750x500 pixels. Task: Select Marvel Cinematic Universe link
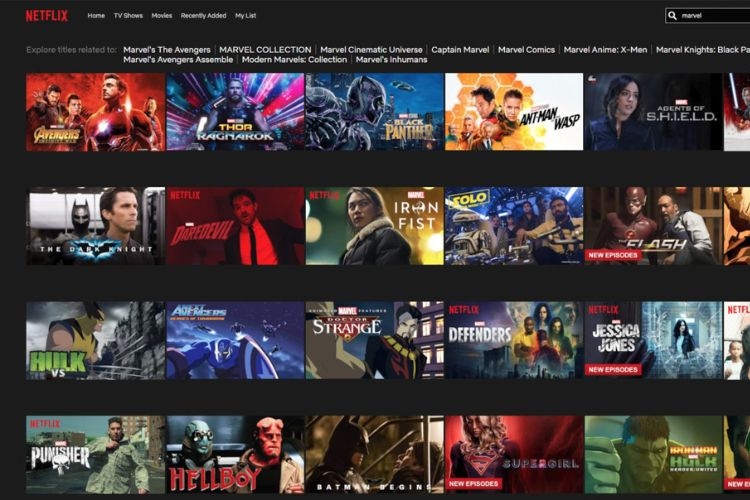[371, 50]
